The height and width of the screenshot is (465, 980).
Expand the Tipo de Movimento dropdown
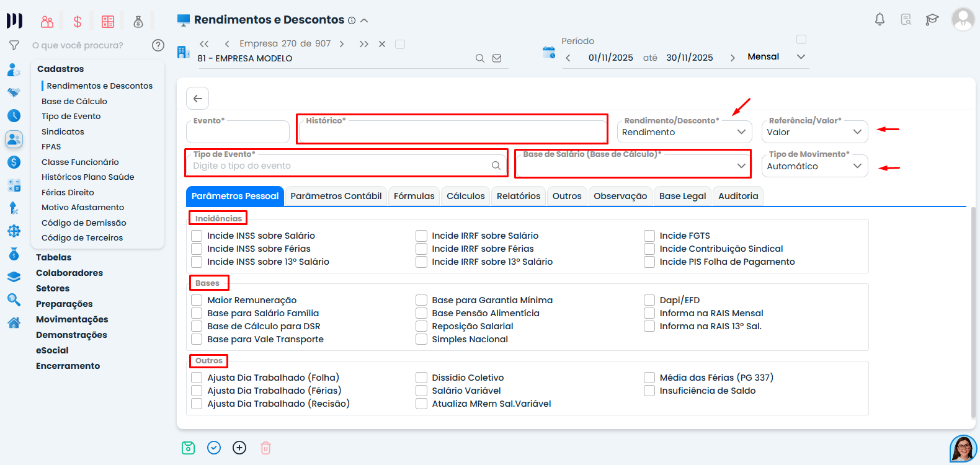point(814,166)
